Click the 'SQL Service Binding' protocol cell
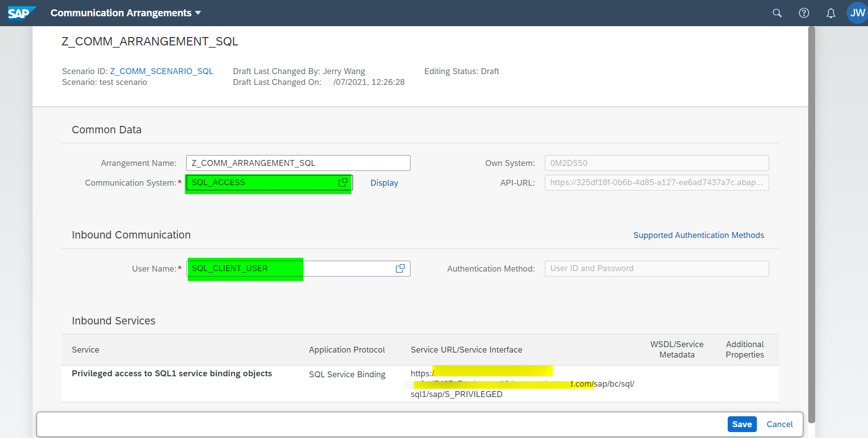Viewport: 868px width, 438px height. click(x=347, y=374)
